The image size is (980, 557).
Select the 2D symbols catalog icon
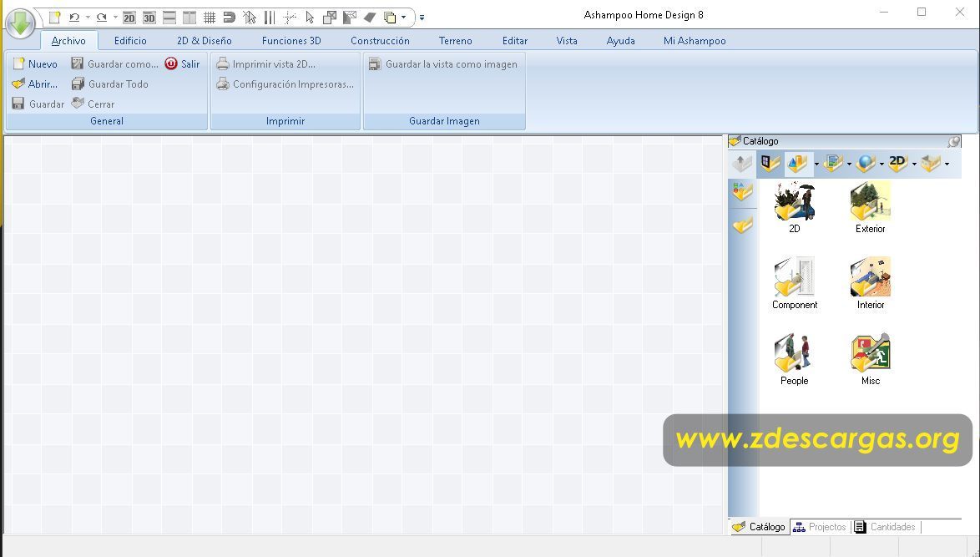click(898, 164)
